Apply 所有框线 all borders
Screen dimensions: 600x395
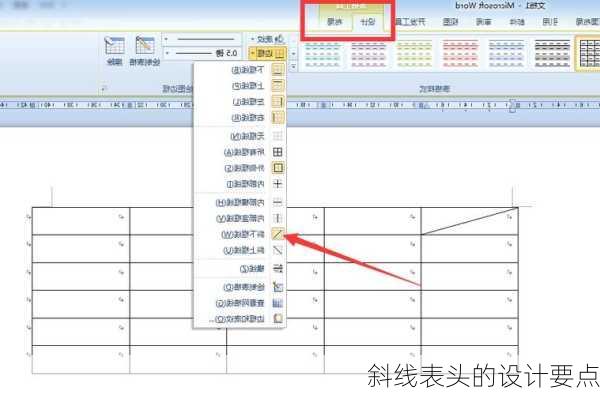pos(240,152)
